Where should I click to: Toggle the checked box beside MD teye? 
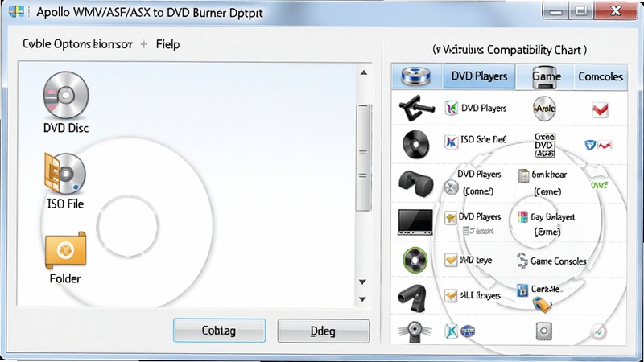[451, 260]
